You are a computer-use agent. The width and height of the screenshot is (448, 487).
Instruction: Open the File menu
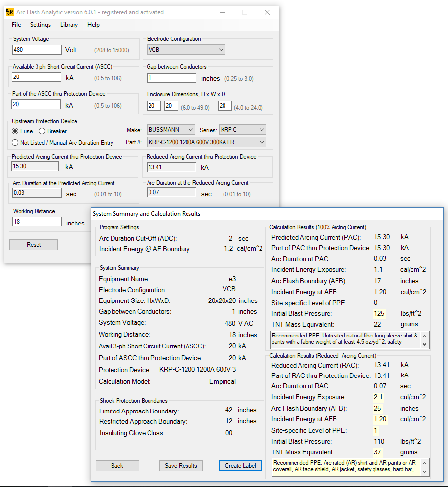[x=16, y=25]
